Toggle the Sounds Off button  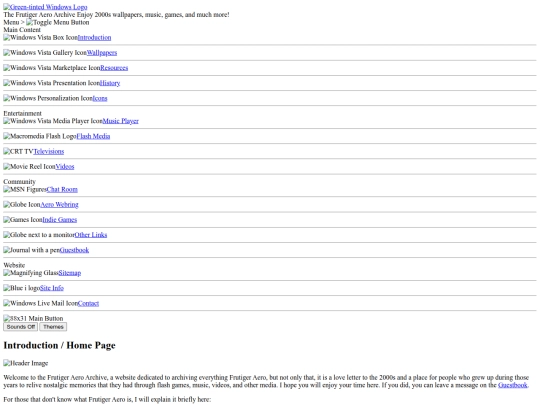coord(21,327)
